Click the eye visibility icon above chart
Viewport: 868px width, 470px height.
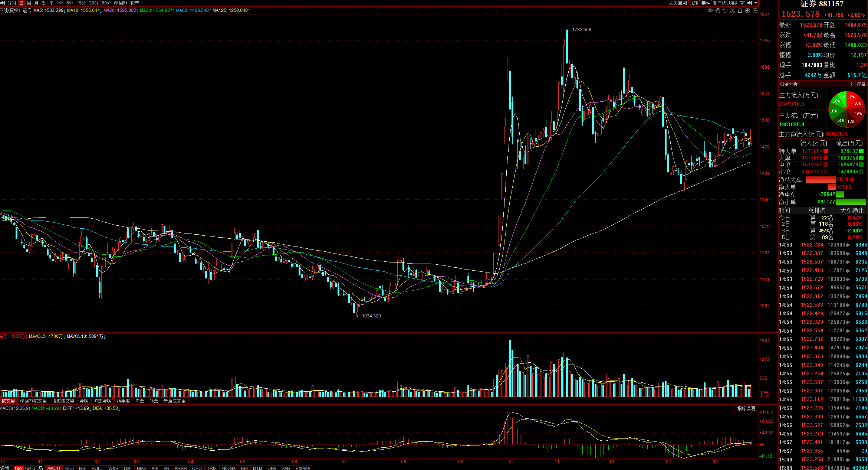710,10
